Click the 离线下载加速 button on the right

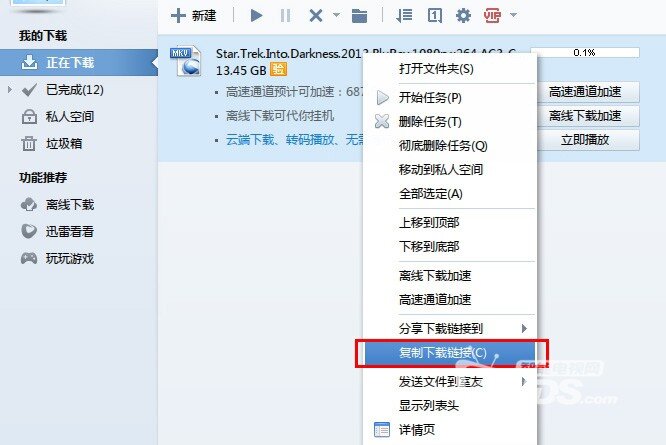tap(588, 116)
